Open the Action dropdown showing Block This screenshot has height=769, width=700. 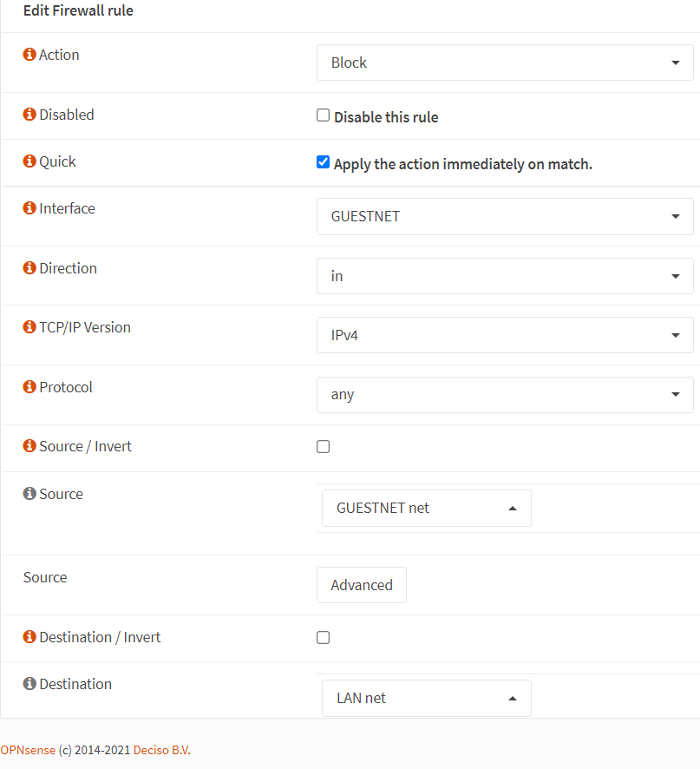click(505, 62)
